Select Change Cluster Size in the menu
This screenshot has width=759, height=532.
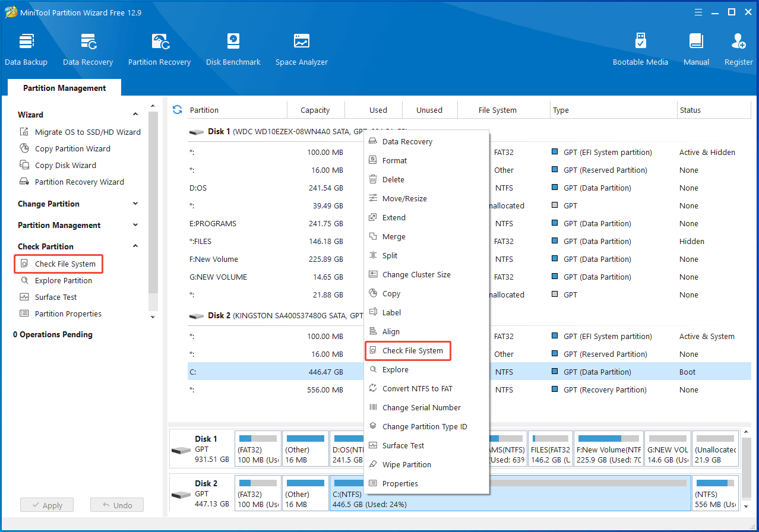[426, 274]
